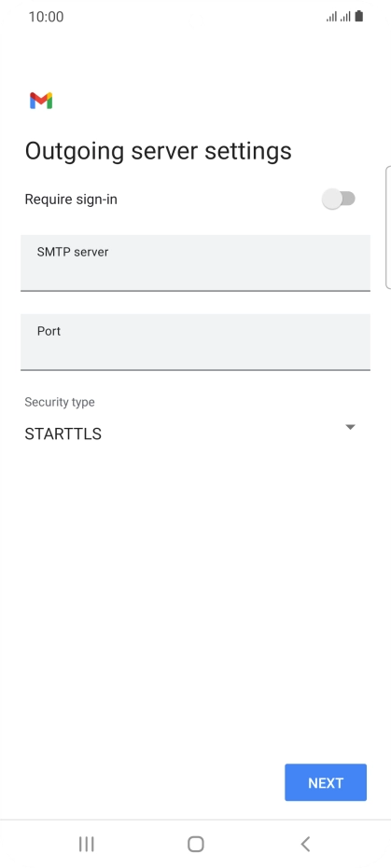Open the edge panel handle
This screenshot has width=391, height=868.
coord(387,227)
